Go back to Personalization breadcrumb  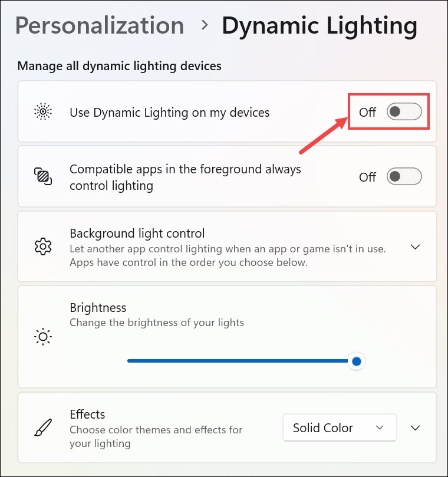[99, 26]
